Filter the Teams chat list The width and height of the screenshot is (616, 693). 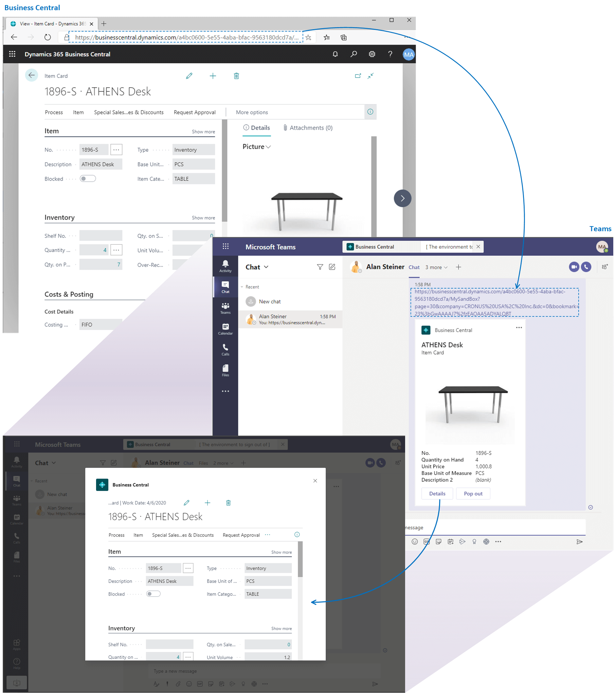[x=320, y=267]
